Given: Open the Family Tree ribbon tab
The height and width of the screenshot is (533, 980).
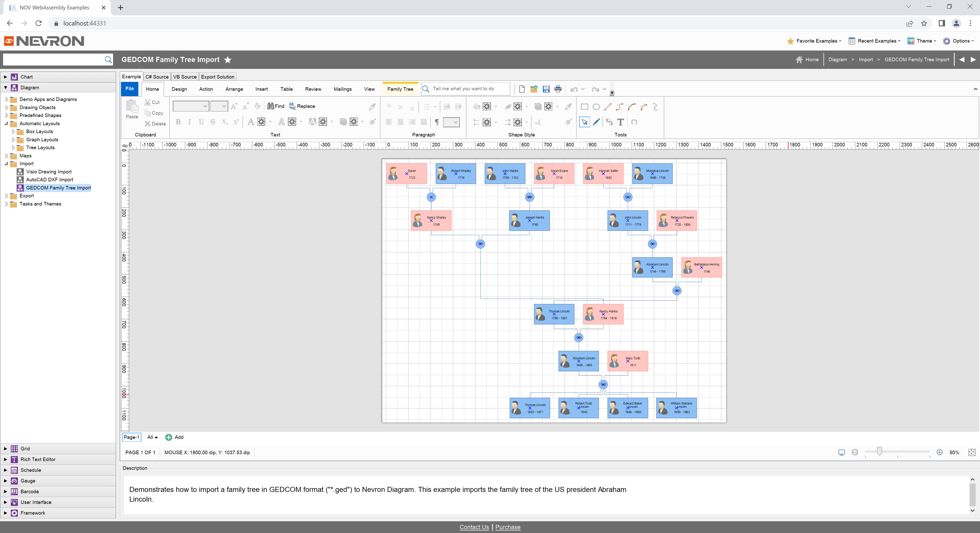Looking at the screenshot, I should point(400,89).
